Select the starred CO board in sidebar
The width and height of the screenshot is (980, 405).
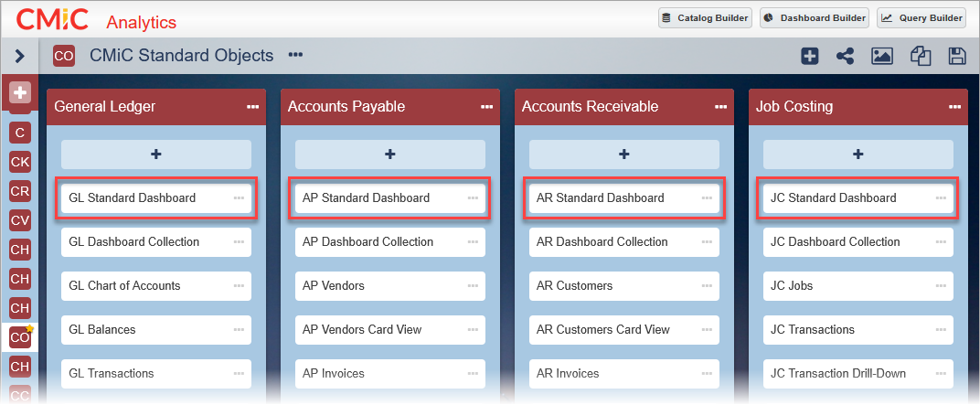pos(20,336)
